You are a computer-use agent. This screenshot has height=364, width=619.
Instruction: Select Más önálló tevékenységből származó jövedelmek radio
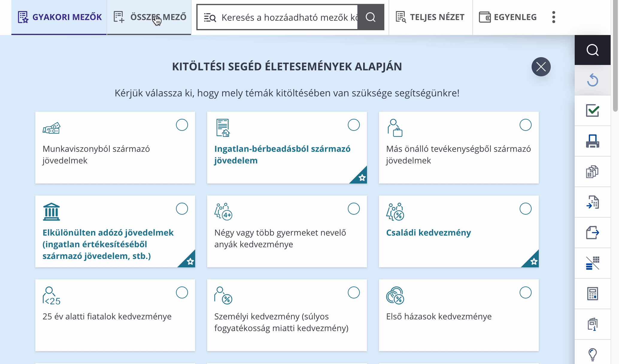[x=526, y=125]
